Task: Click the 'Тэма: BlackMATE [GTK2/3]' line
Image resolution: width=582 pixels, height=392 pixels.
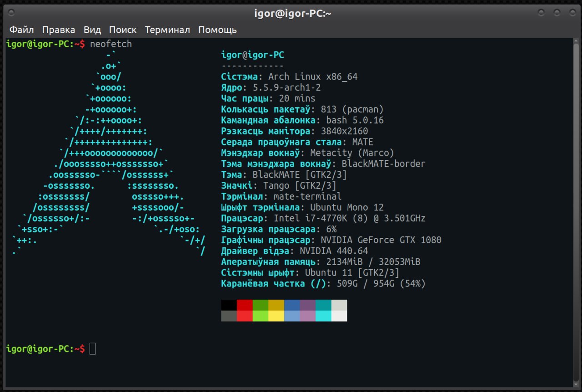Action: 284,175
